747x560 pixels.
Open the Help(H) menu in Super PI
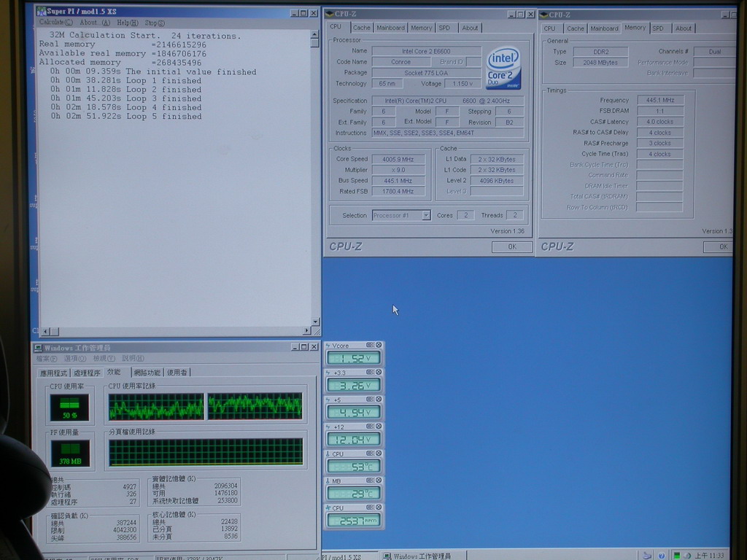point(127,23)
